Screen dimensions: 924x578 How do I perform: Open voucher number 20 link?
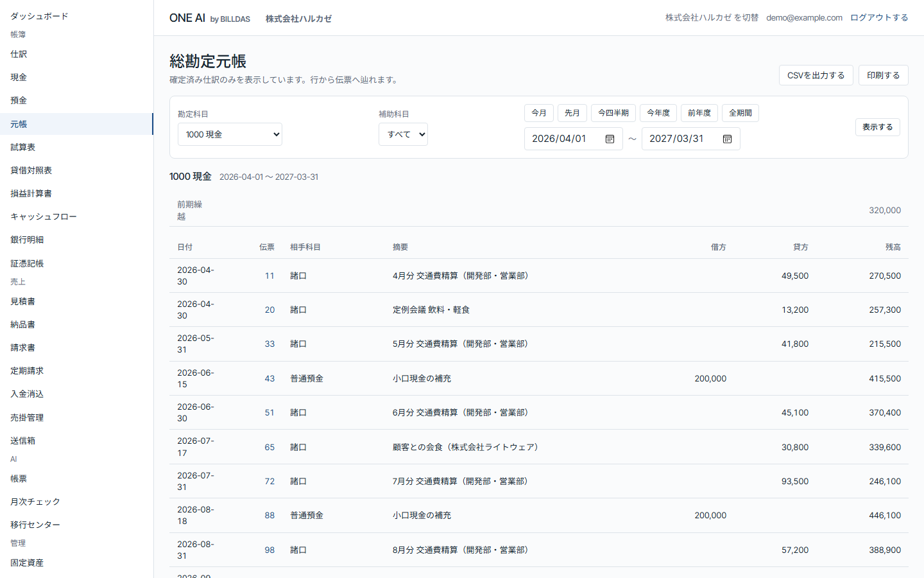269,310
